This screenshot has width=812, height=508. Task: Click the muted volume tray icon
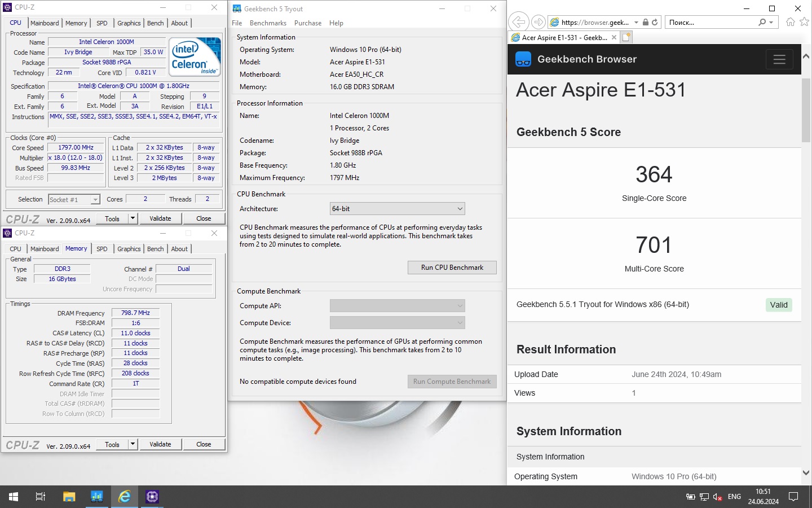[718, 497]
